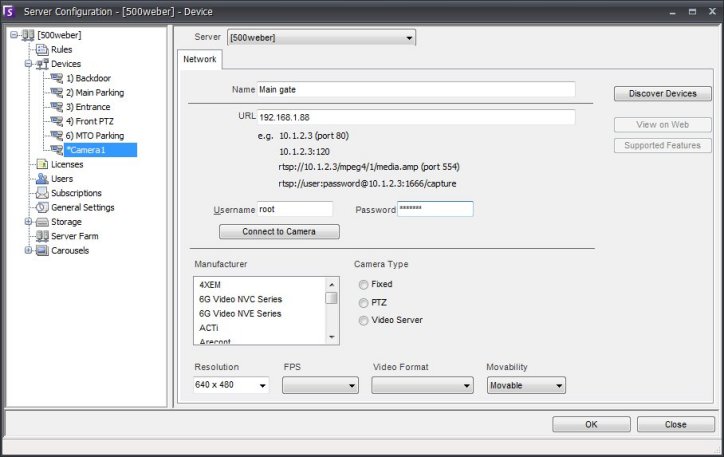This screenshot has width=724, height=457.
Task: Click the Rules icon in tree
Action: click(x=42, y=49)
